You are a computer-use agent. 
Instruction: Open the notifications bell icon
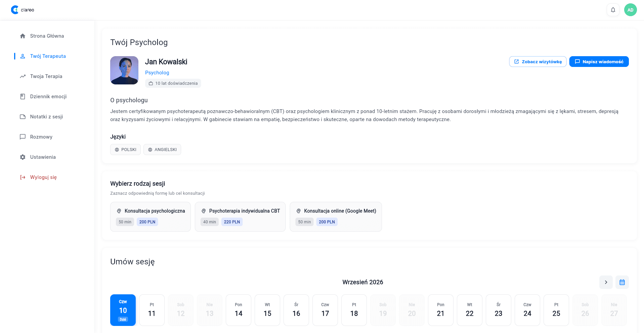click(x=613, y=10)
